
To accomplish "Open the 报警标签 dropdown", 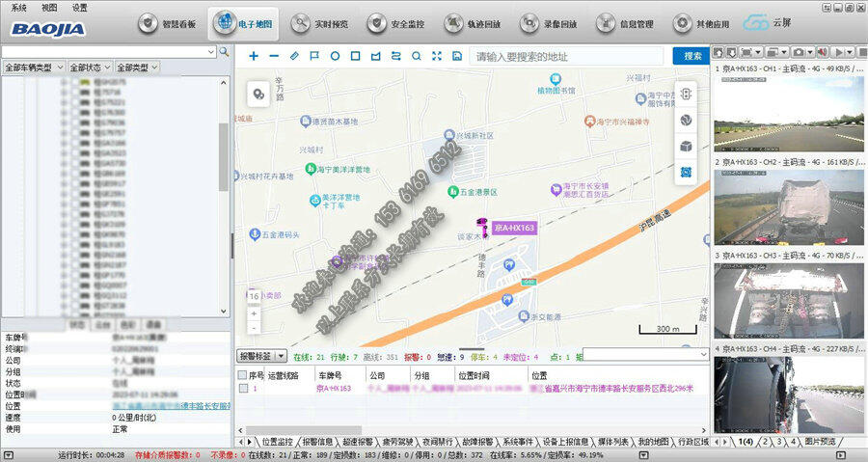I will click(261, 355).
